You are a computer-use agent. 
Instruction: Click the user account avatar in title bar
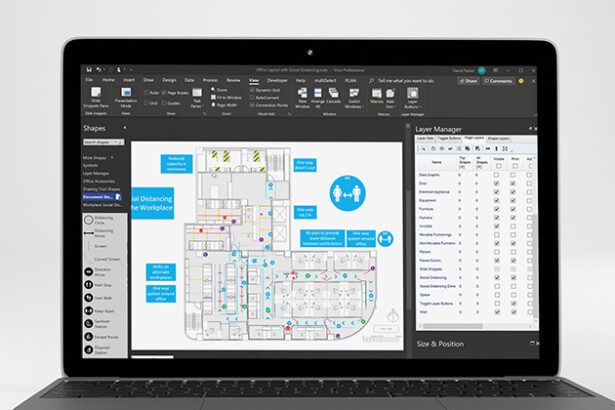(482, 70)
